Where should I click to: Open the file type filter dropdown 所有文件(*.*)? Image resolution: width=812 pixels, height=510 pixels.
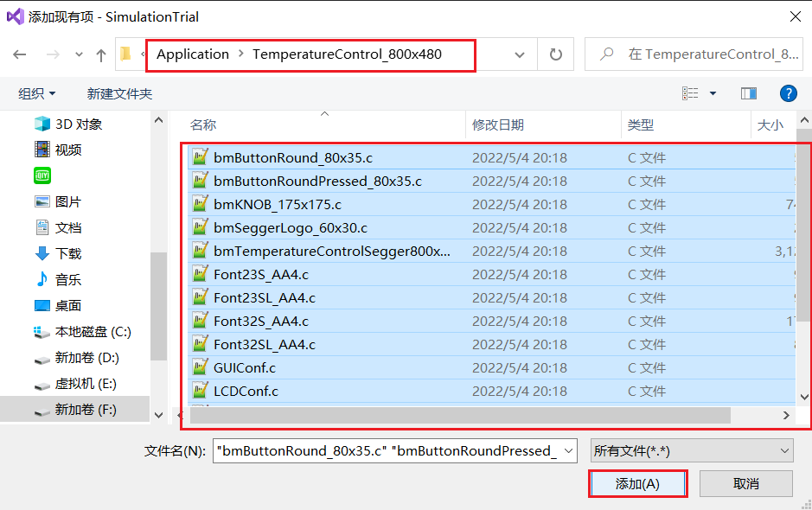pyautogui.click(x=691, y=450)
